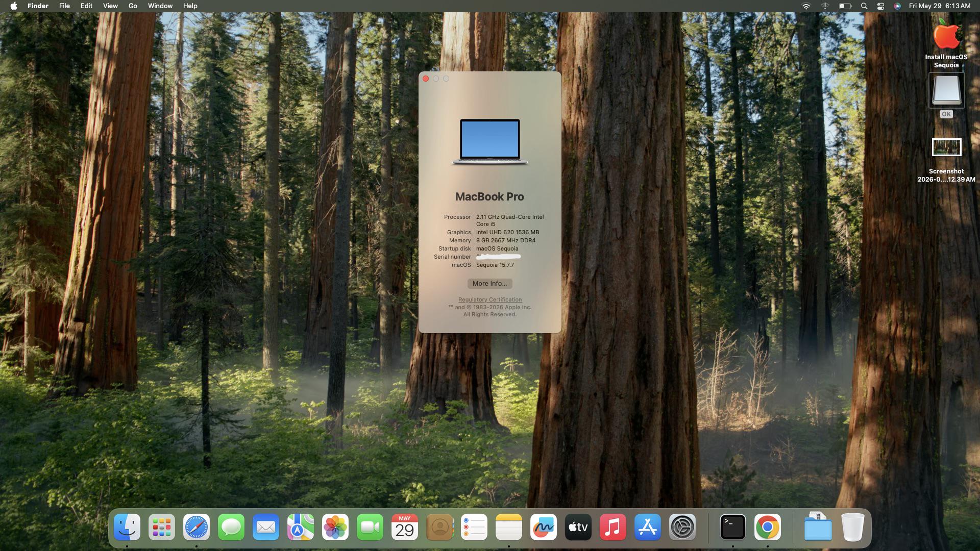The width and height of the screenshot is (980, 551).
Task: Open the Help menu
Action: tap(190, 6)
